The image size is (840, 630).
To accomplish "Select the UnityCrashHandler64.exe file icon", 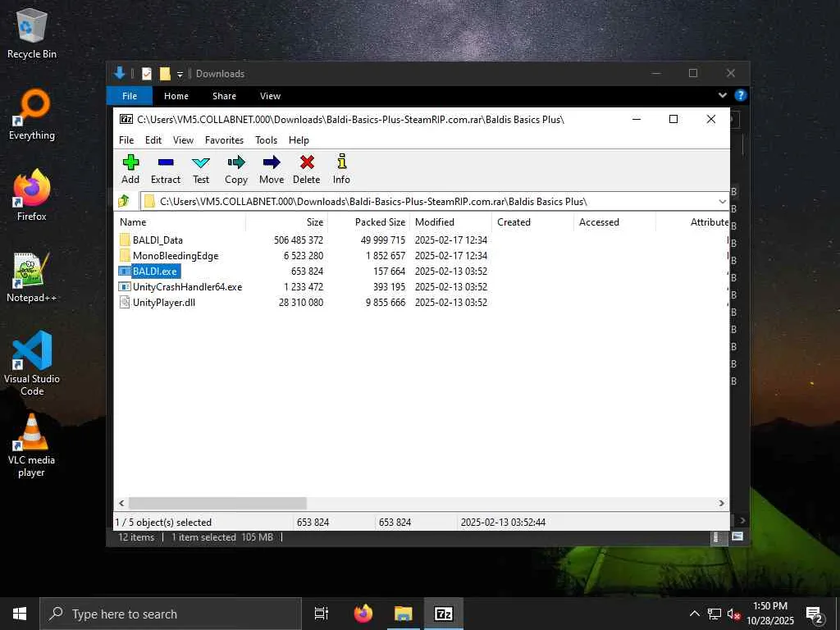I will 125,286.
